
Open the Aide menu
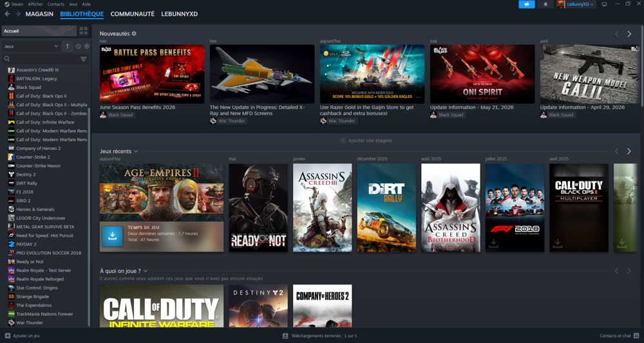(x=86, y=4)
